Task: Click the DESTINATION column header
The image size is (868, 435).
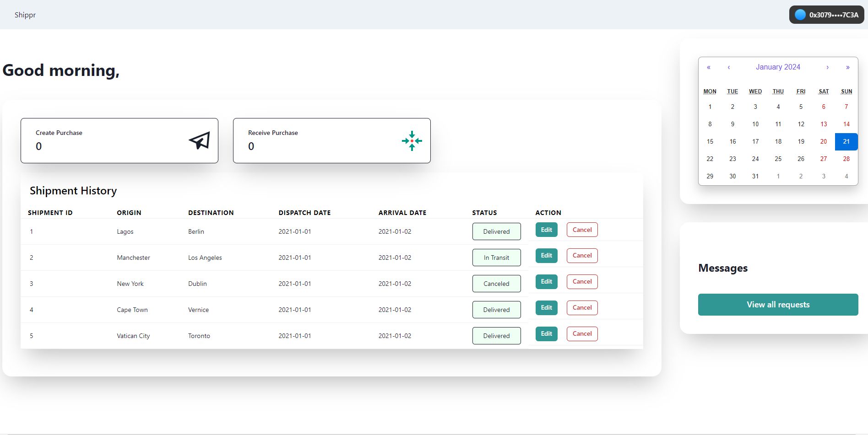Action: 211,213
